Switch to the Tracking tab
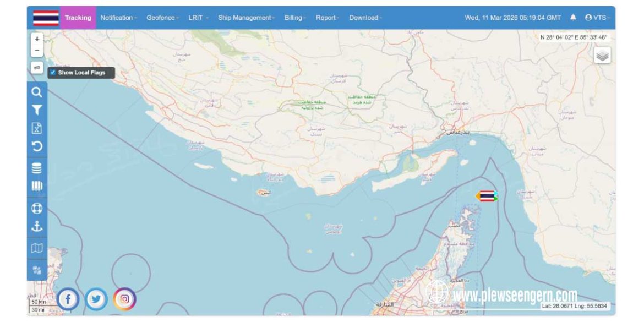 click(x=78, y=18)
